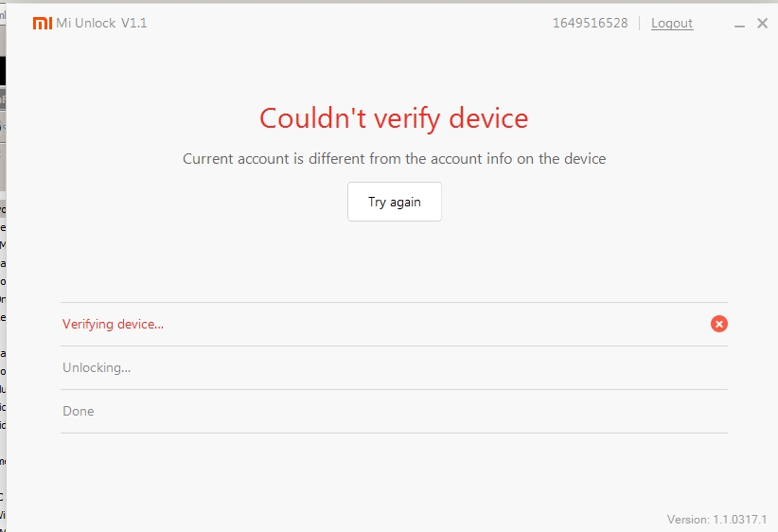
Task: Click the red error X icon
Action: [x=719, y=324]
